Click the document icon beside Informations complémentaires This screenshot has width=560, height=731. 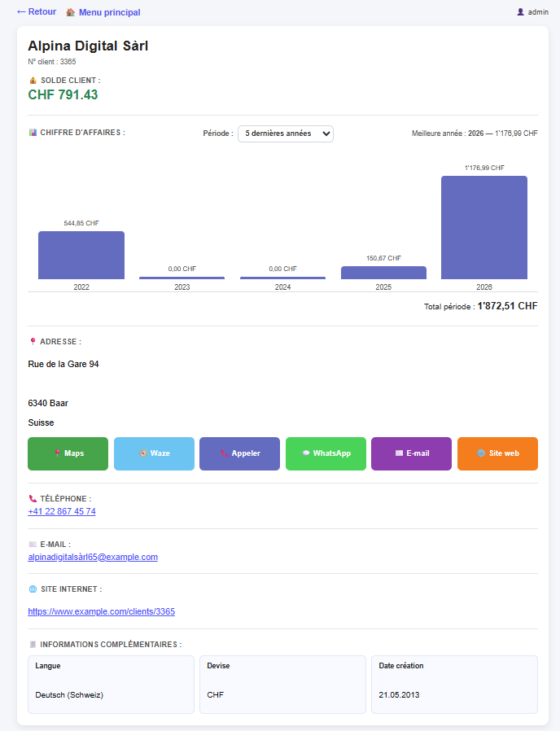tap(33, 644)
